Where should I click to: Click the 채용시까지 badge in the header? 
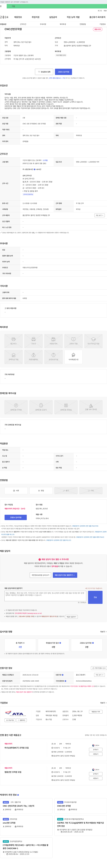coord(98,29)
